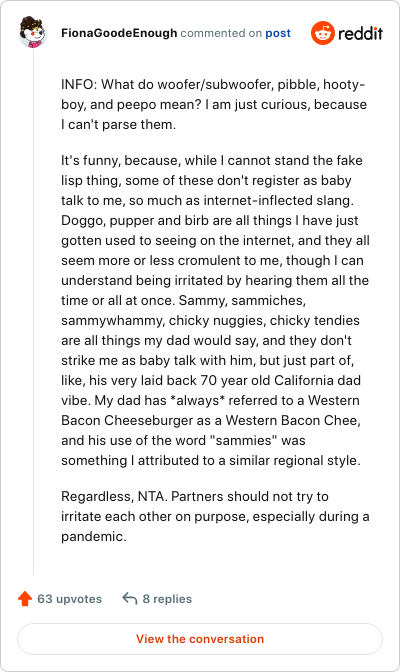Click the "commented on" header text

click(x=221, y=33)
